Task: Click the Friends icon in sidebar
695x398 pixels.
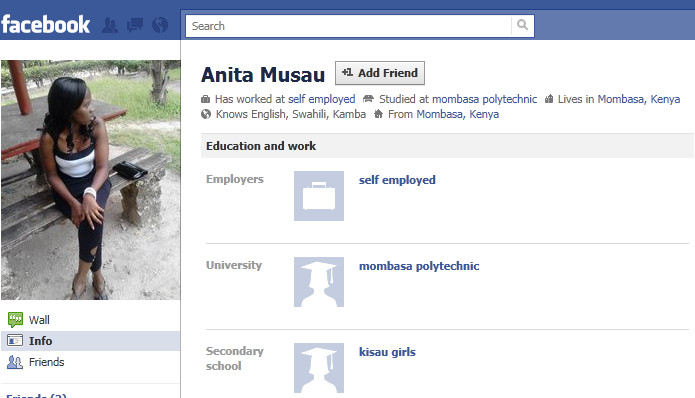Action: coord(15,362)
